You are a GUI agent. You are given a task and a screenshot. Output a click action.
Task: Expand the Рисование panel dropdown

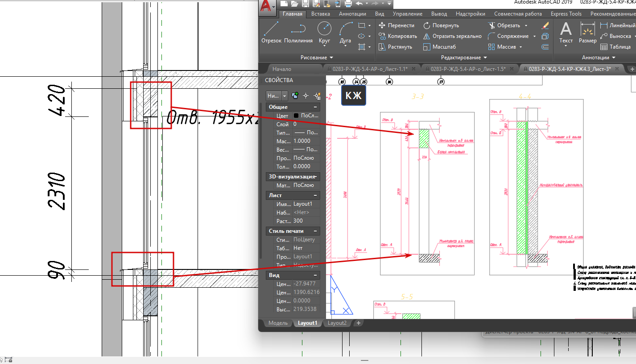click(x=331, y=58)
